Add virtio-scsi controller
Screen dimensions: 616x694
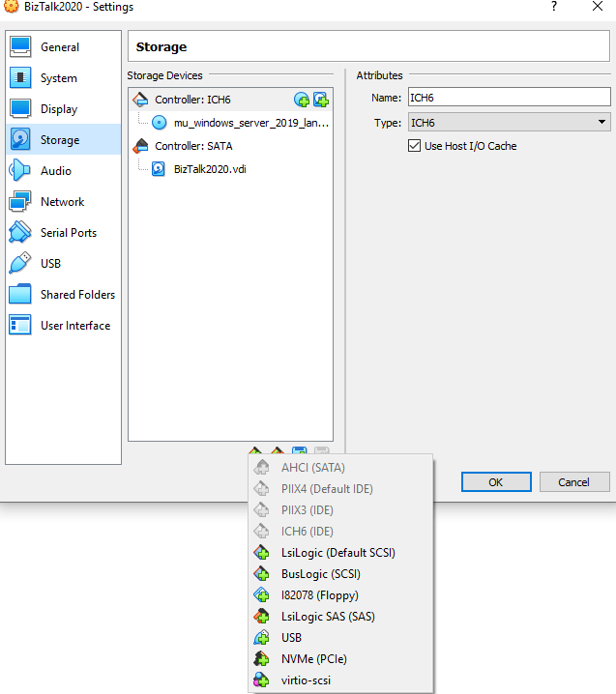[340, 680]
